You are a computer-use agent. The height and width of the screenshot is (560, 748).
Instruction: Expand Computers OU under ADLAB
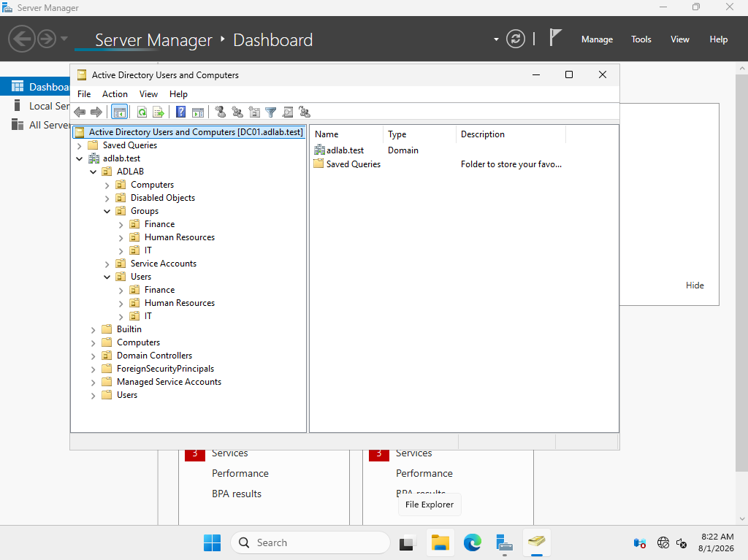tap(107, 185)
